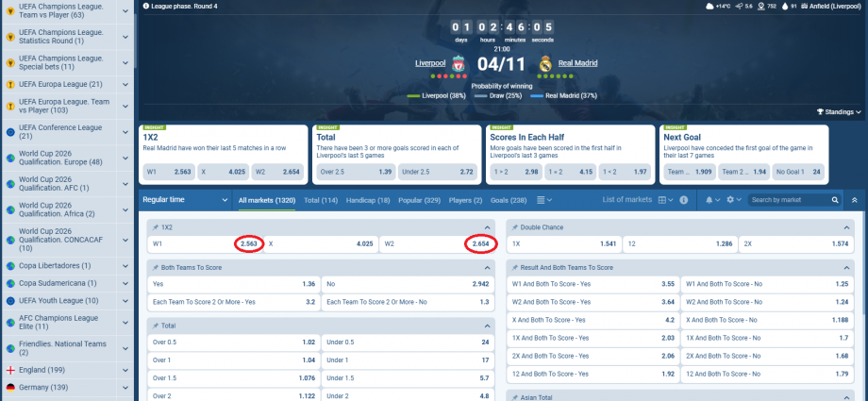
Task: Click the Search by market field
Action: click(788, 200)
